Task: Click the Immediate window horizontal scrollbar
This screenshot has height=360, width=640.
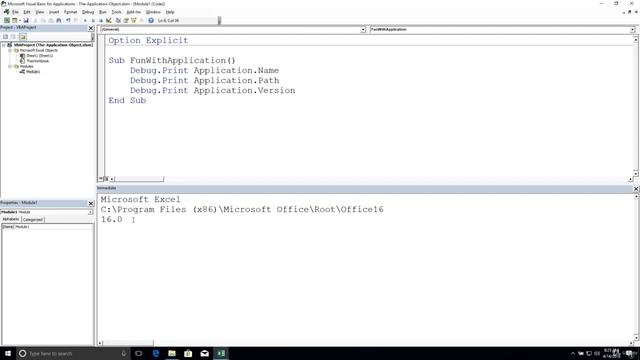Action: (128, 343)
